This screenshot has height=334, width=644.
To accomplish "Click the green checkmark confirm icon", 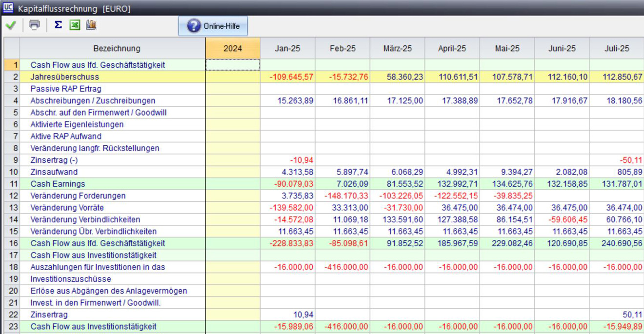I will pyautogui.click(x=10, y=25).
